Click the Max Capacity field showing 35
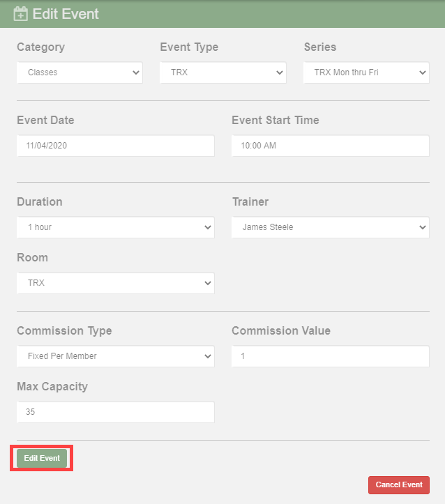The image size is (445, 504). 115,412
